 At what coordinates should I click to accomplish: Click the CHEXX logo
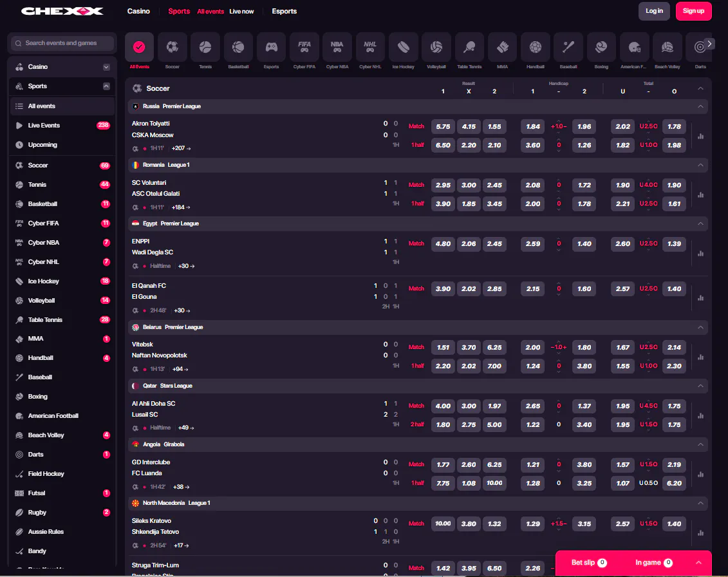(62, 11)
